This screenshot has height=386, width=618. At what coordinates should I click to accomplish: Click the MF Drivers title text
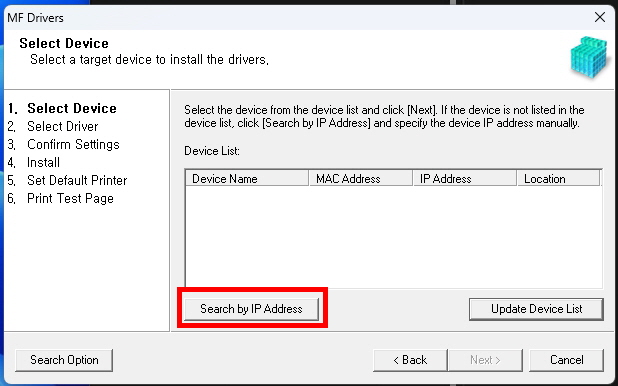point(35,18)
